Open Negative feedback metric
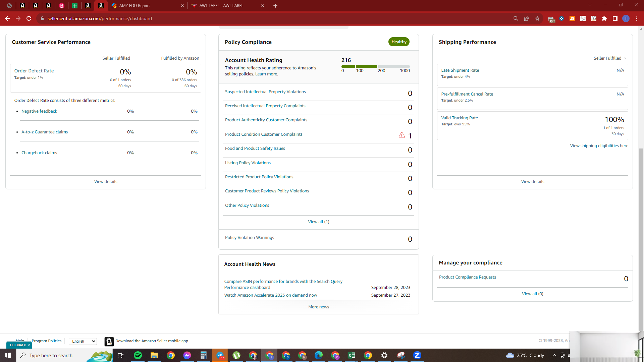 pos(39,111)
